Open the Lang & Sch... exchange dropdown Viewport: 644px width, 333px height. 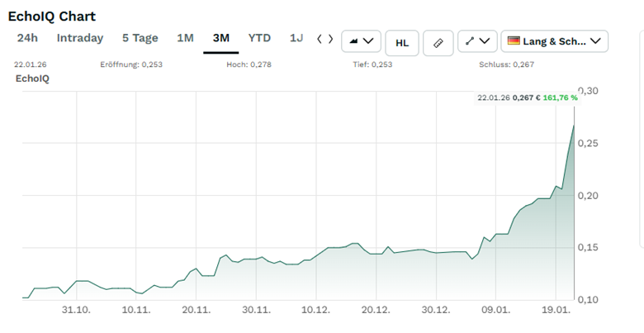pyautogui.click(x=555, y=41)
